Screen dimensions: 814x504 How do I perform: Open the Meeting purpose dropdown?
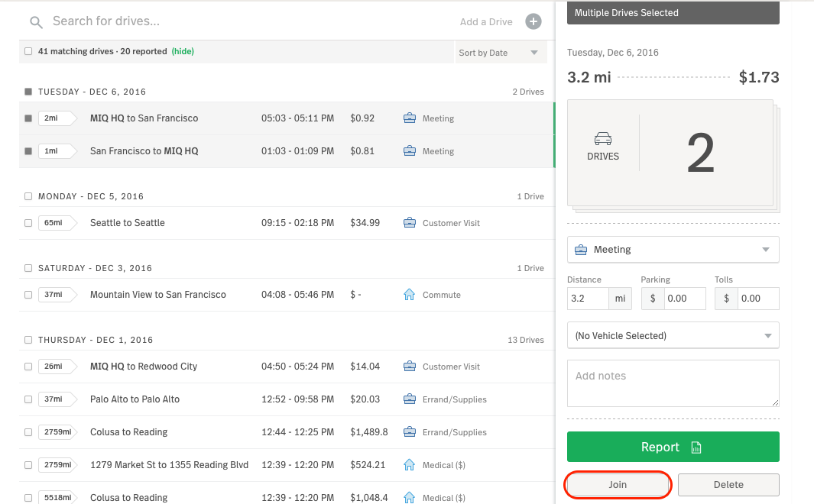(673, 250)
